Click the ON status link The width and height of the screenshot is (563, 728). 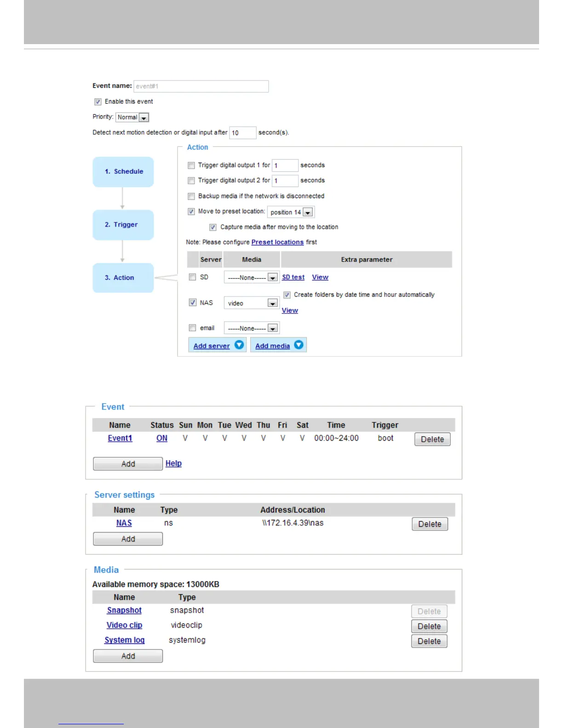coord(162,438)
